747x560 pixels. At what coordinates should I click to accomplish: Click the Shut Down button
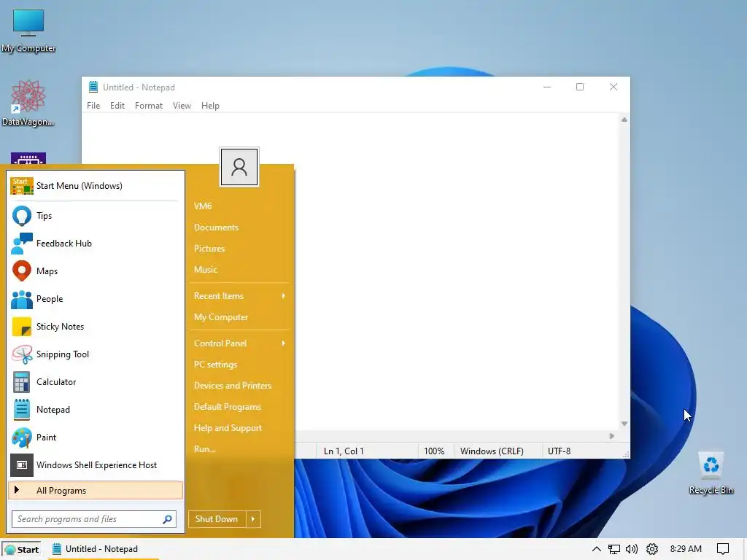click(x=217, y=519)
